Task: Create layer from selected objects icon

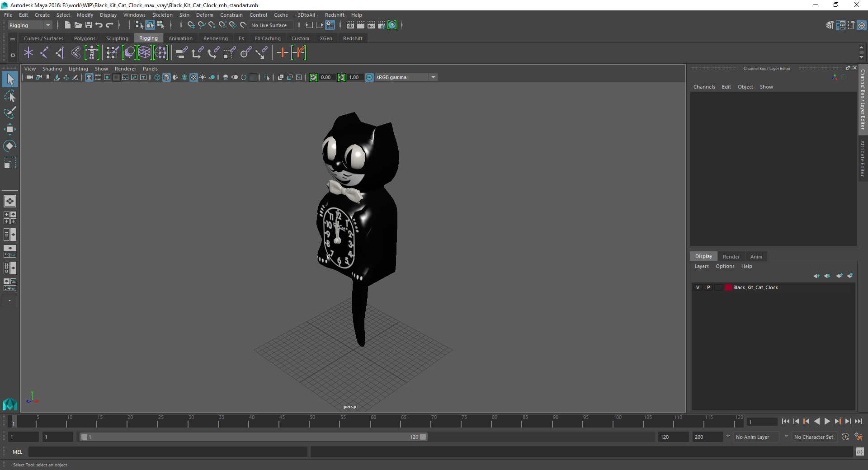Action: (850, 276)
